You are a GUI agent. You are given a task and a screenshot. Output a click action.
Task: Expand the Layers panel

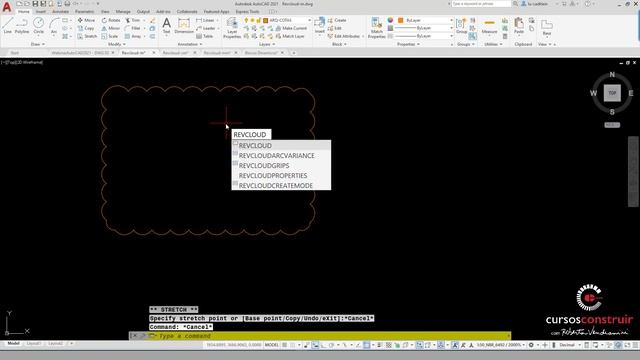click(267, 44)
